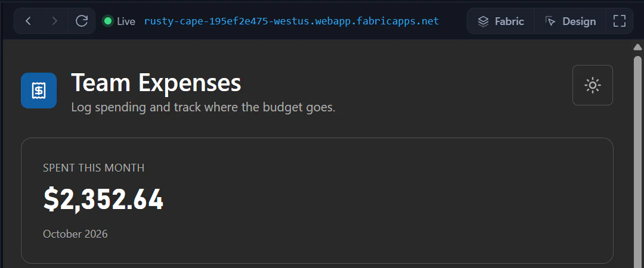Image resolution: width=644 pixels, height=268 pixels.
Task: Select the Fabric label in top toolbar
Action: coord(509,21)
